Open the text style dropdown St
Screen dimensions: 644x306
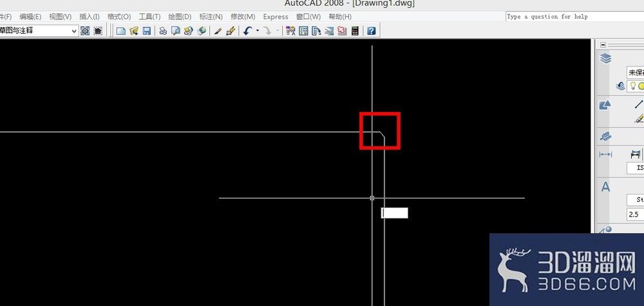(x=636, y=200)
